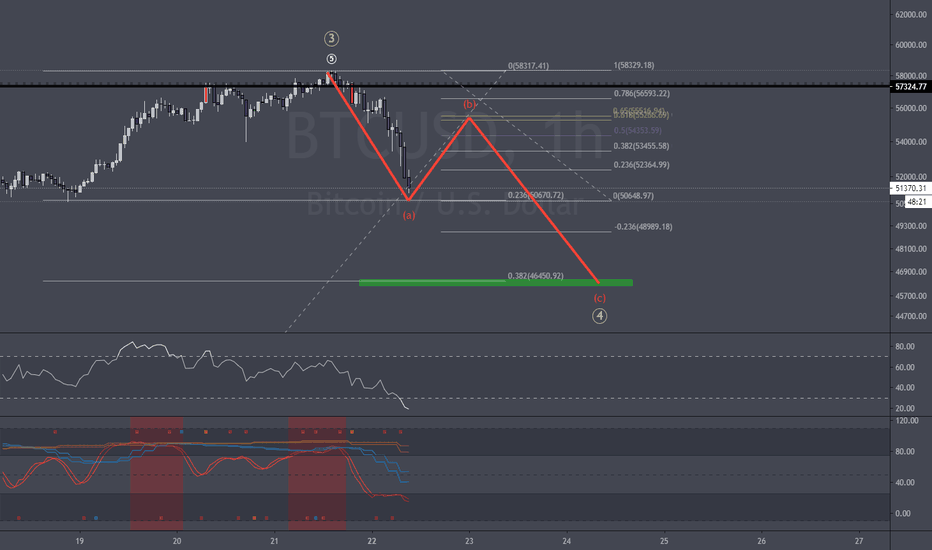
Task: Select the 54000.00 price scale value
Action: point(911,142)
